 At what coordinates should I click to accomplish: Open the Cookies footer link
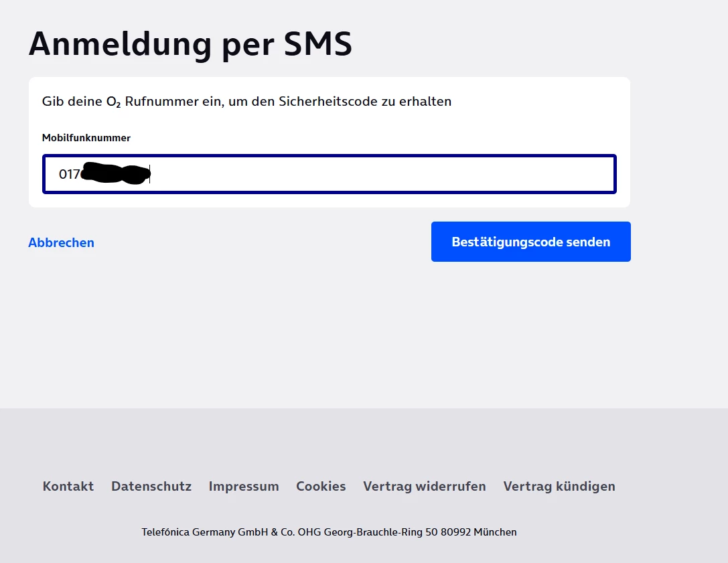(321, 486)
